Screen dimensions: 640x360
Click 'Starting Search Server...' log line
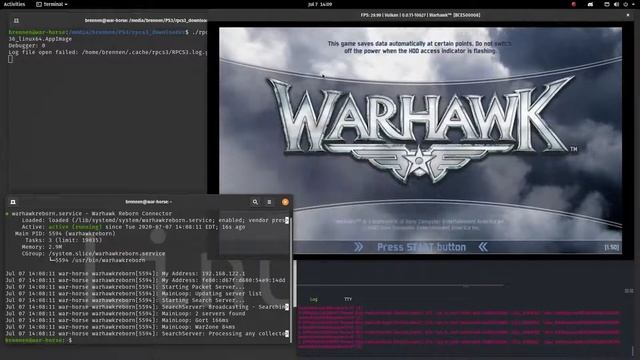coord(125,300)
